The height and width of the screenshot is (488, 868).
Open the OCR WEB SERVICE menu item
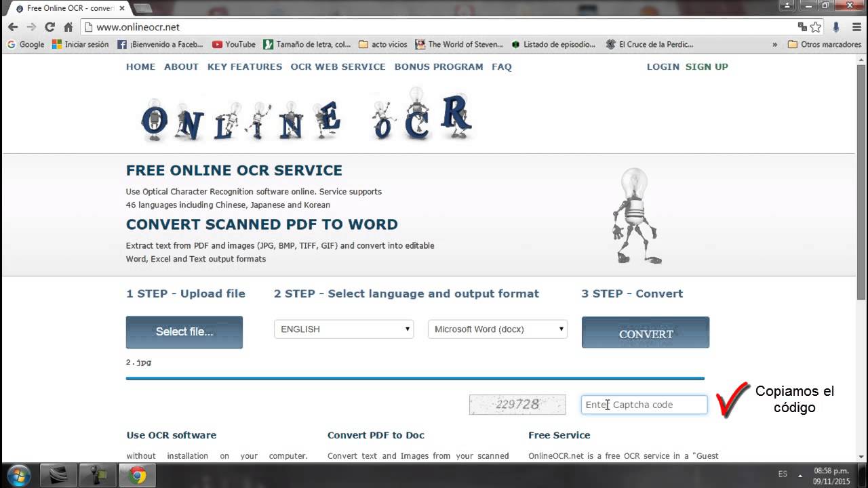338,66
